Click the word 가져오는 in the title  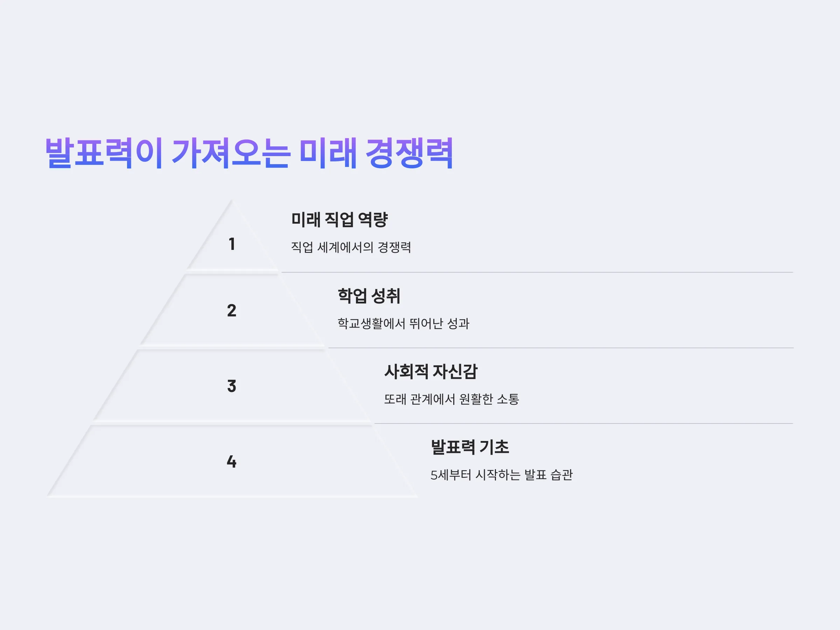click(231, 153)
